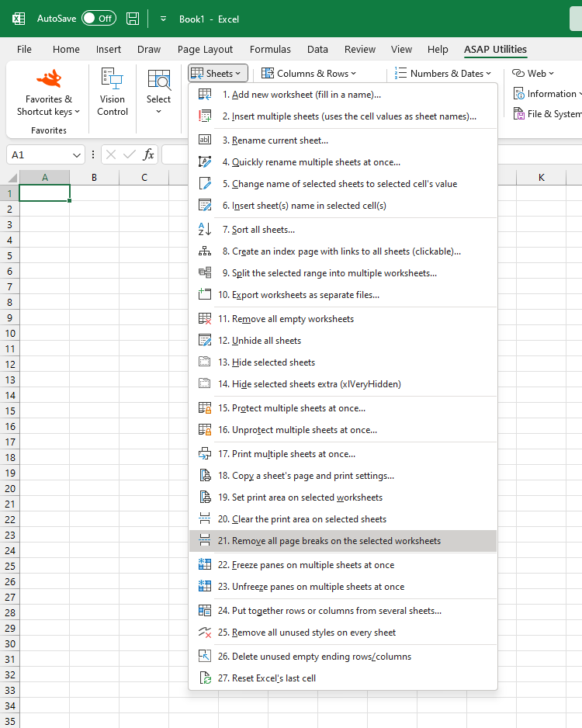The height and width of the screenshot is (728, 582).
Task: Expand the Web dropdown
Action: coord(533,74)
